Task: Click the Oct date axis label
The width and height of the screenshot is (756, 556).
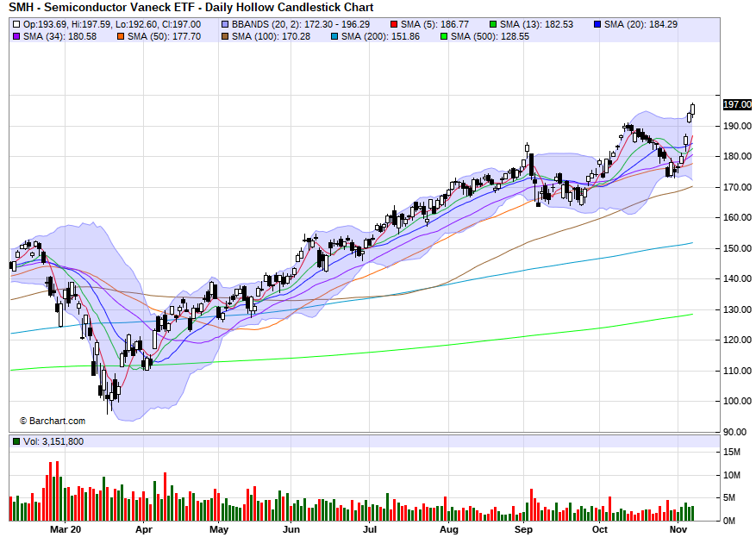Action: point(600,529)
